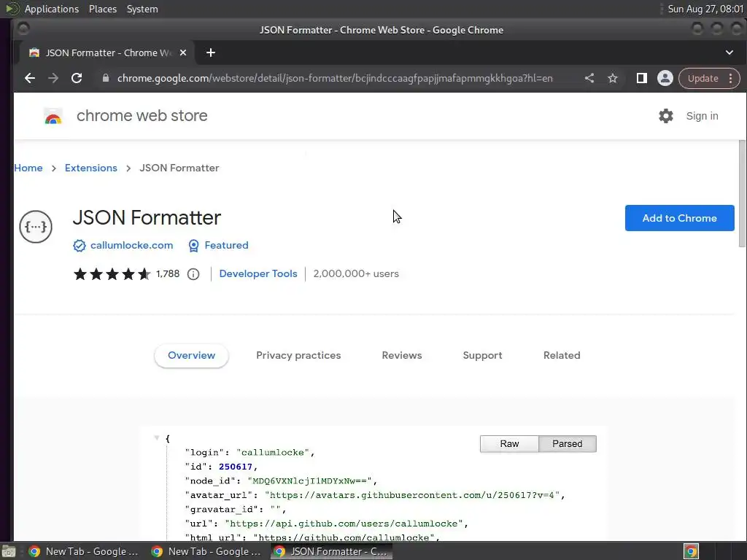The image size is (747, 560).
Task: Share this page via share icon
Action: pos(589,78)
